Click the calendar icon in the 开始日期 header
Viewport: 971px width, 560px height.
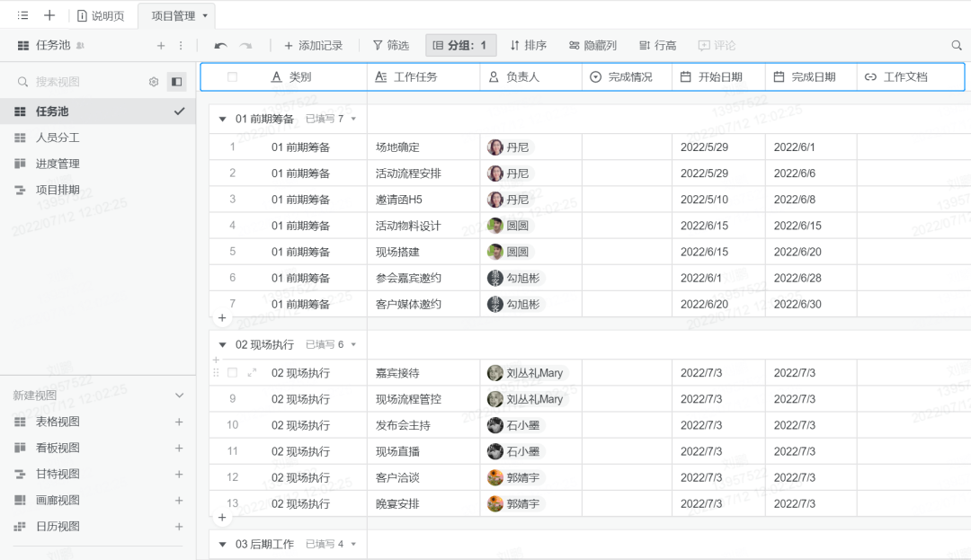click(684, 76)
